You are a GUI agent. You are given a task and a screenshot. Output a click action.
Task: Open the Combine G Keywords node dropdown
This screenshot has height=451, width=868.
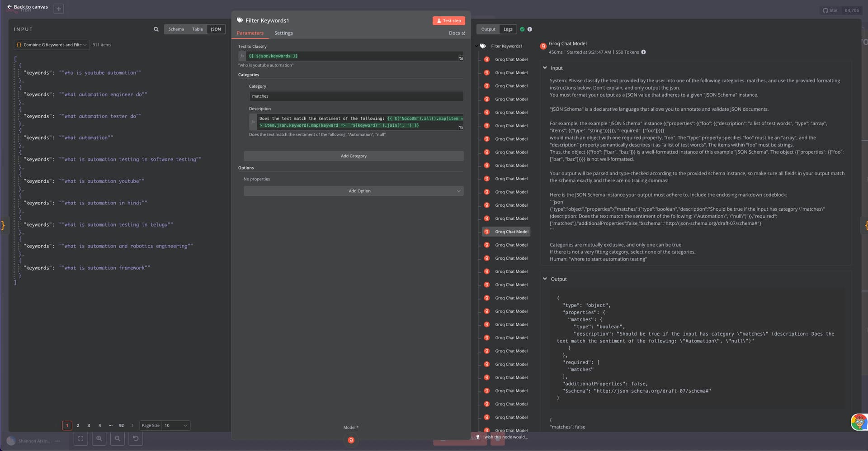52,45
